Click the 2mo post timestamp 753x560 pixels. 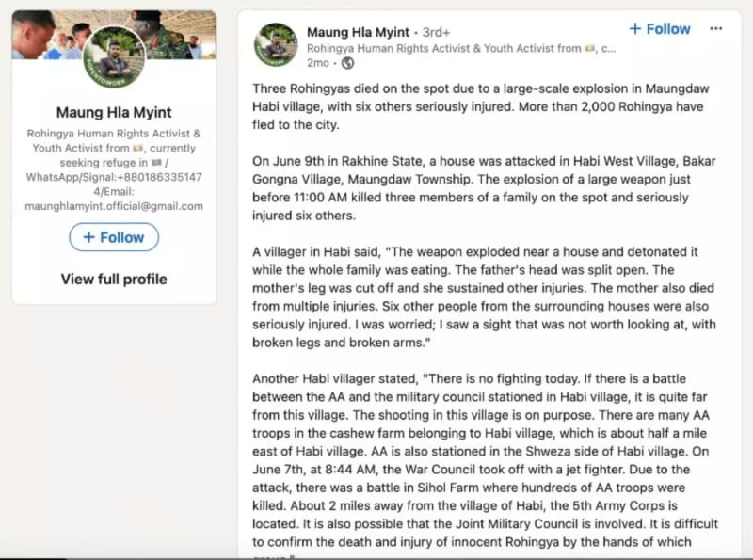(x=316, y=63)
